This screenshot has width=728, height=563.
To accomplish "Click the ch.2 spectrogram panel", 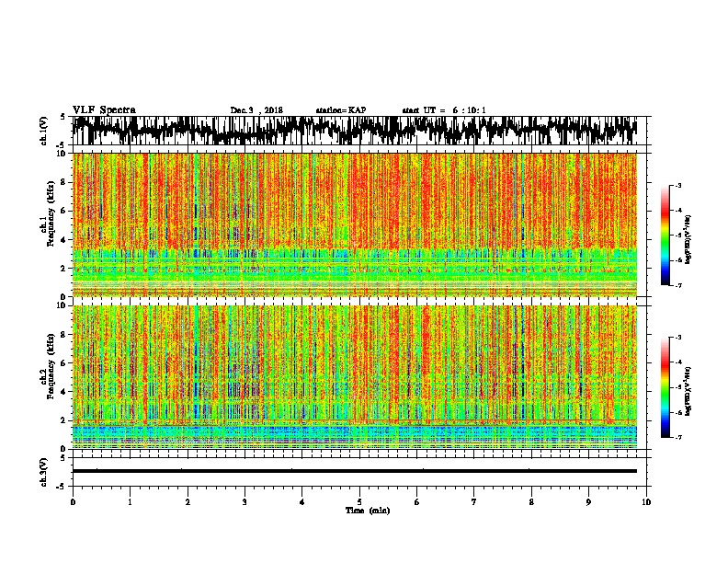I will click(355, 377).
